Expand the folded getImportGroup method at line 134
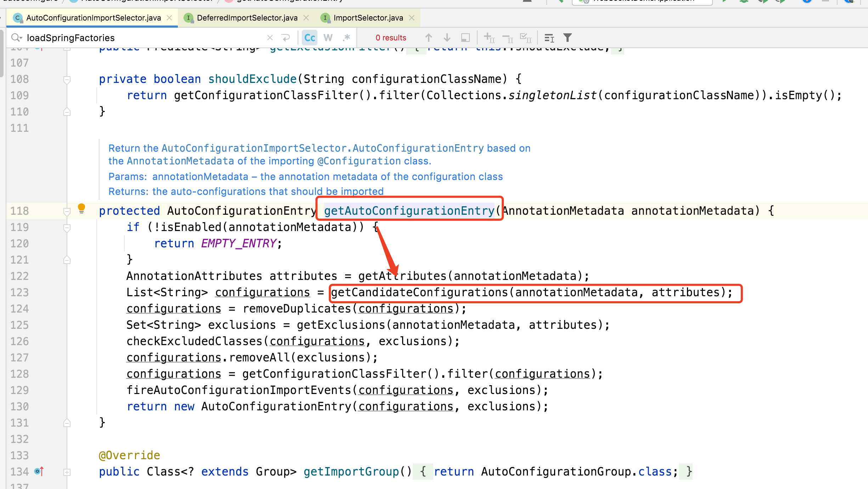Image resolution: width=868 pixels, height=489 pixels. point(67,472)
